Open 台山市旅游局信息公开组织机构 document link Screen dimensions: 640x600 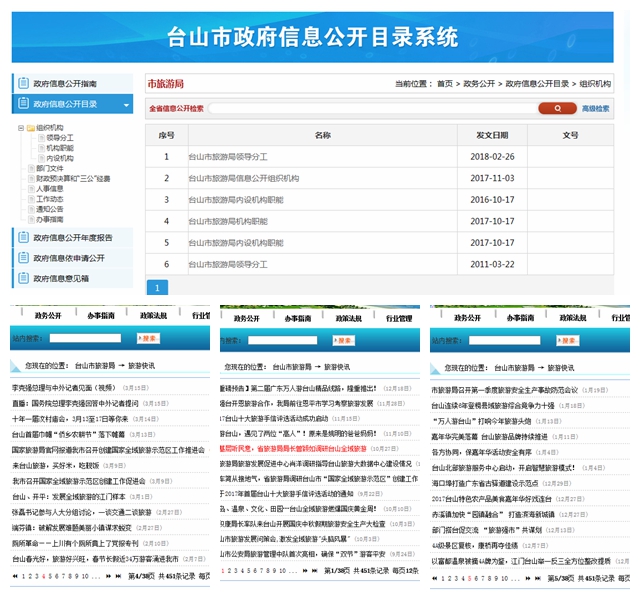tap(243, 178)
